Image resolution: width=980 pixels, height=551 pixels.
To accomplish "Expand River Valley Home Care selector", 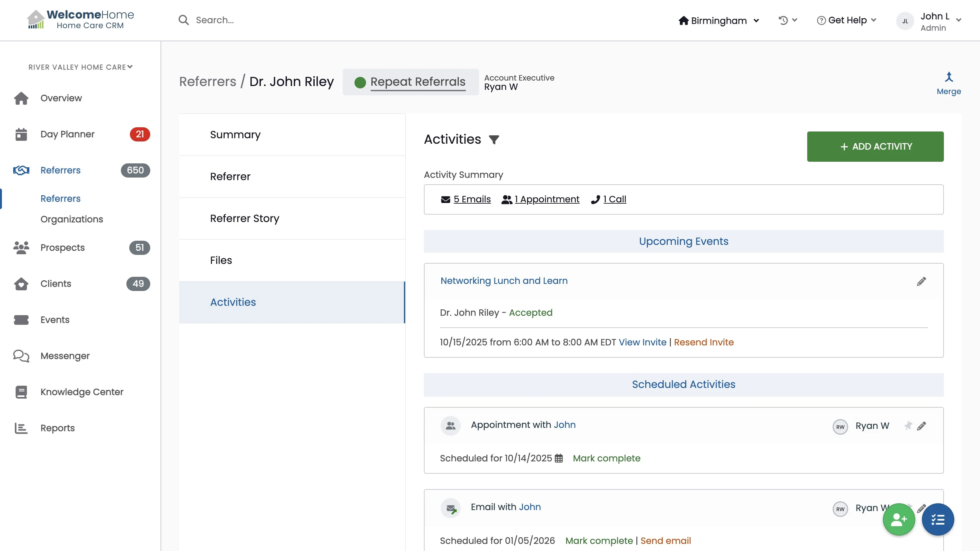I will 80,67.
